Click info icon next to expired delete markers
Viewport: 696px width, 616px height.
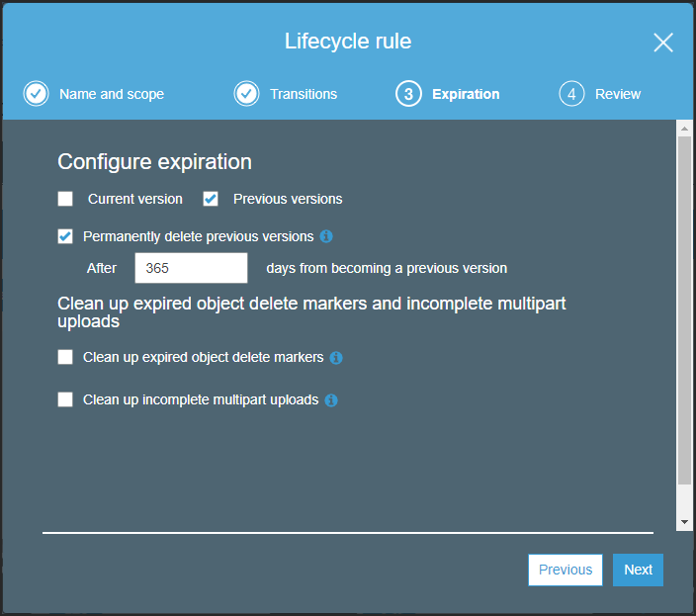pos(336,358)
